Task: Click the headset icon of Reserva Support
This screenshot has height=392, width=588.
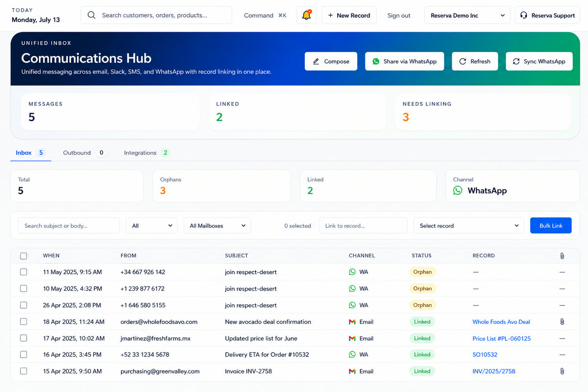Action: (x=524, y=15)
